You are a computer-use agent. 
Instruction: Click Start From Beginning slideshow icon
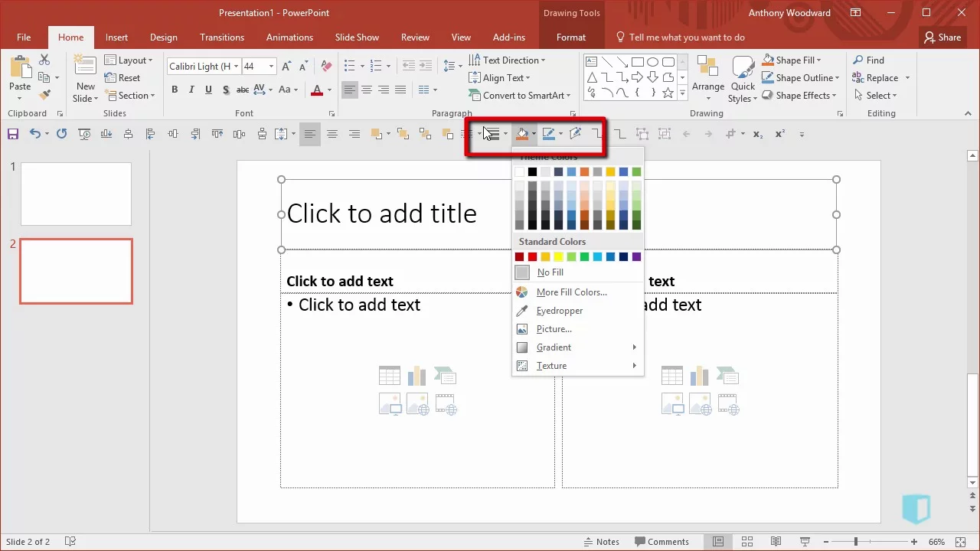[x=84, y=134]
